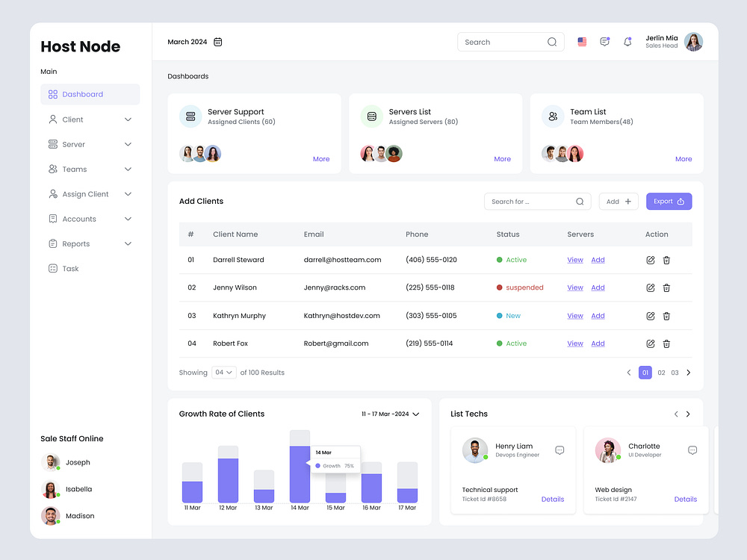747x560 pixels.
Task: Open the notifications bell icon
Action: (x=627, y=42)
